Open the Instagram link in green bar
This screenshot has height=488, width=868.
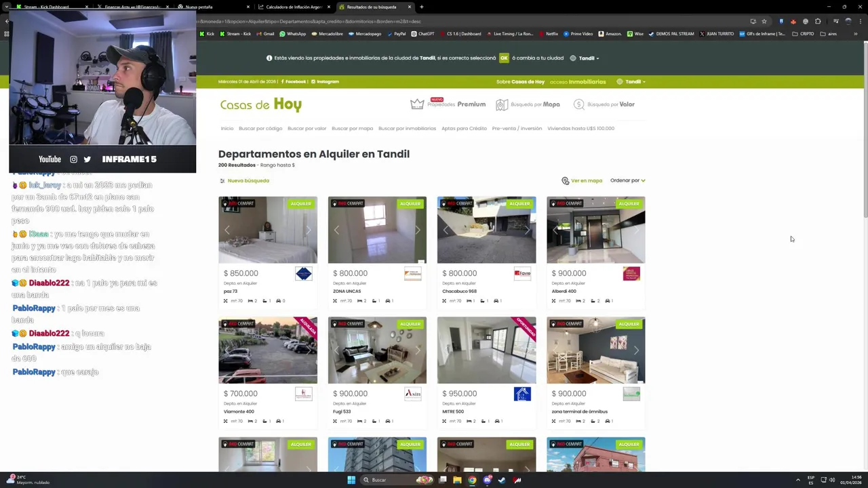pyautogui.click(x=325, y=81)
